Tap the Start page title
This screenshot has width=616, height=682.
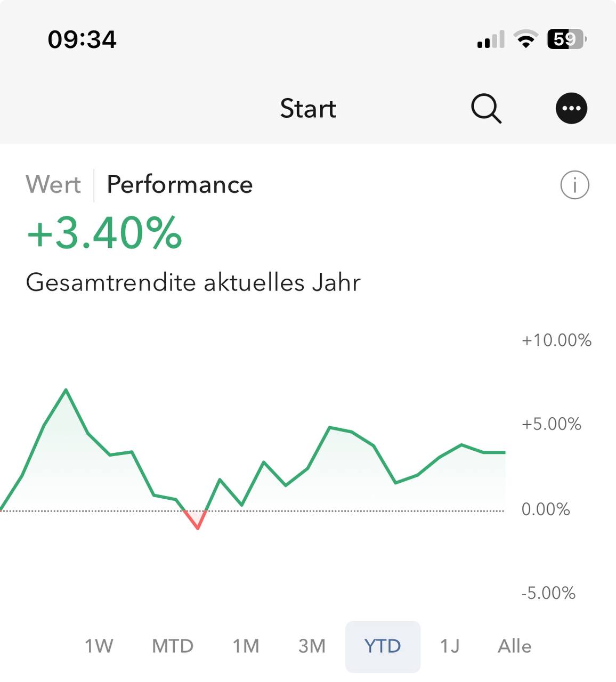[308, 109]
